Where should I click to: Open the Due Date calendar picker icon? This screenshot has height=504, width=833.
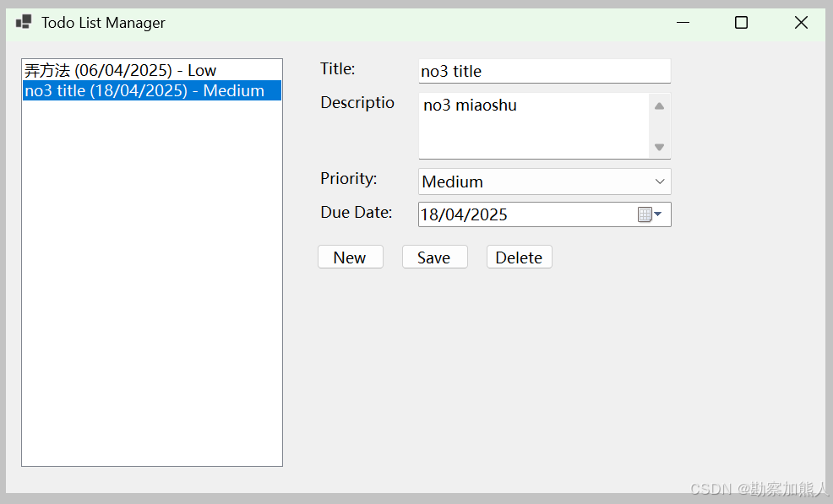pos(651,214)
